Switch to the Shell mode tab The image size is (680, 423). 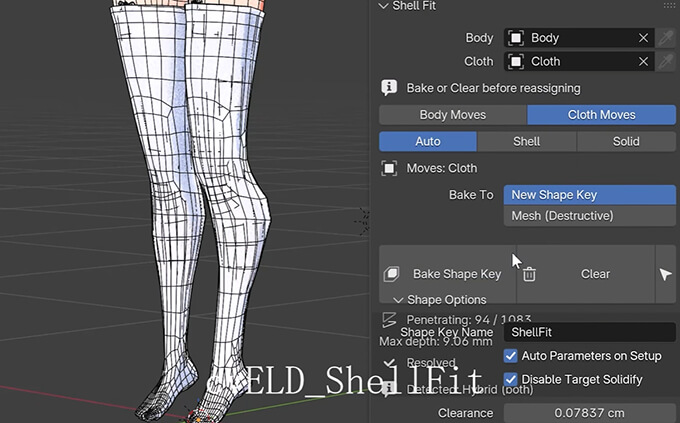[526, 141]
